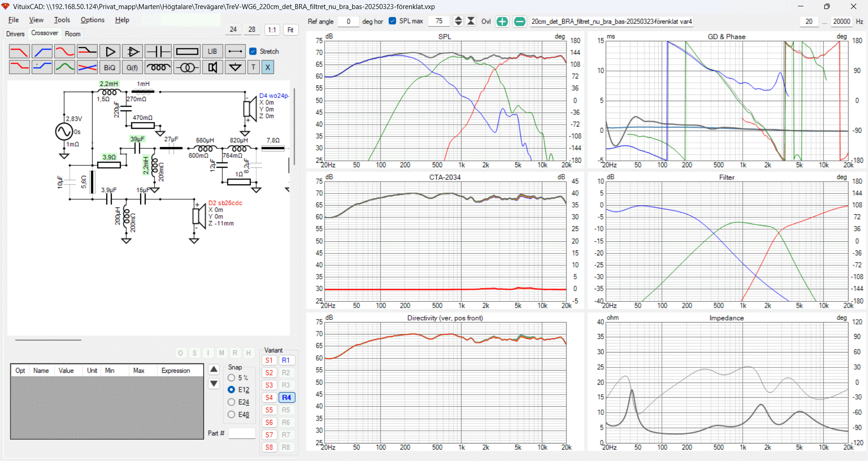868x461 pixels.
Task: Switch to the Room tab
Action: 72,34
